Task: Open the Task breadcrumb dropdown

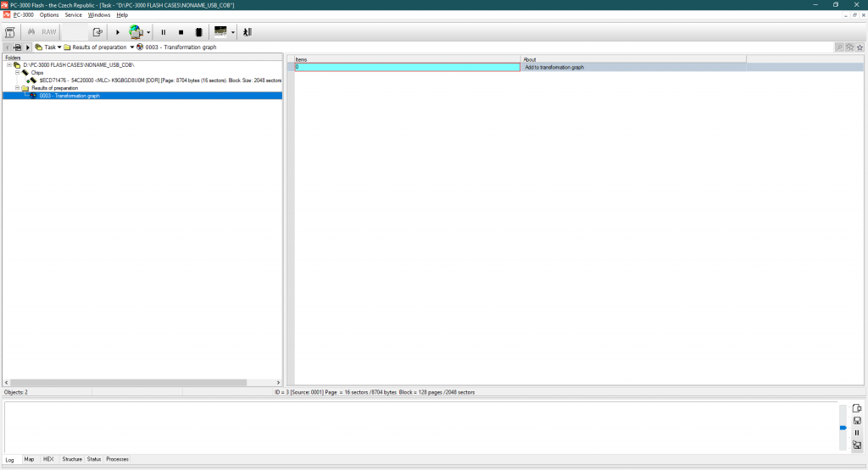Action: pos(59,47)
